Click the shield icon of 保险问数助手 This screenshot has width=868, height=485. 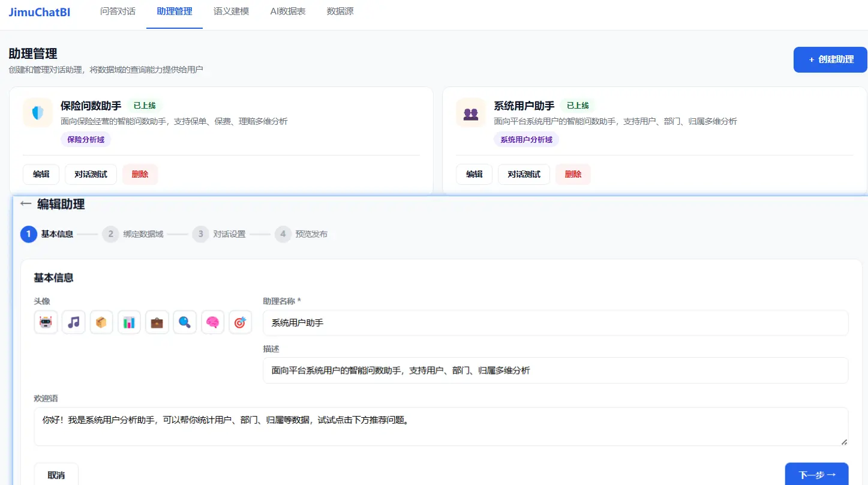[x=38, y=113]
